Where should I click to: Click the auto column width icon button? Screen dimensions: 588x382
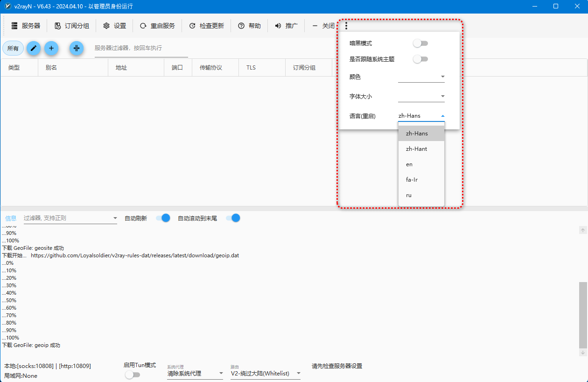[x=77, y=48]
